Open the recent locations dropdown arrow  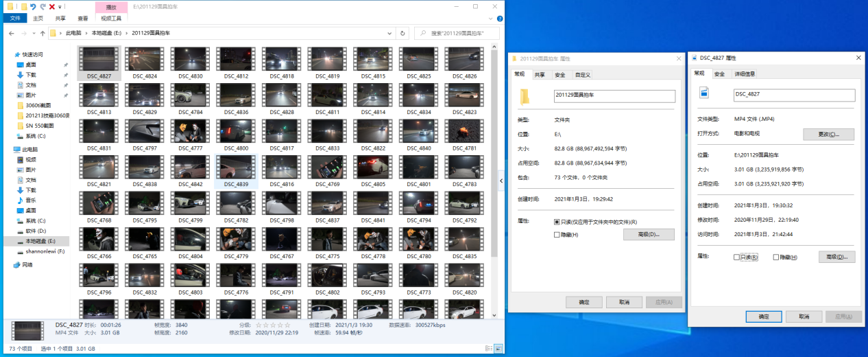(34, 33)
